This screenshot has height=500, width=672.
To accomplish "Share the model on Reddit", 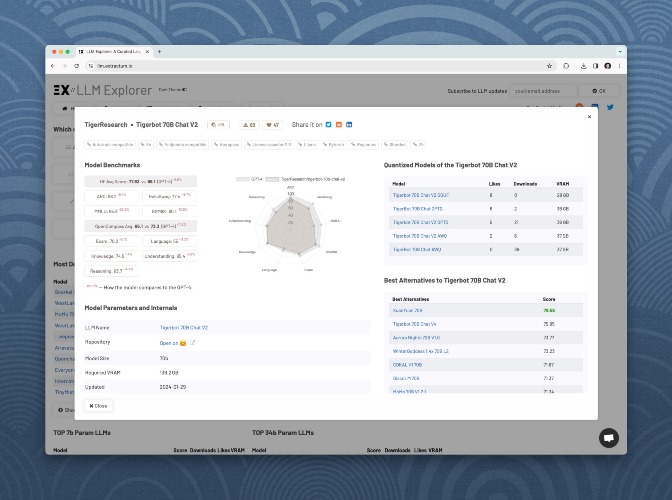I will click(x=339, y=125).
